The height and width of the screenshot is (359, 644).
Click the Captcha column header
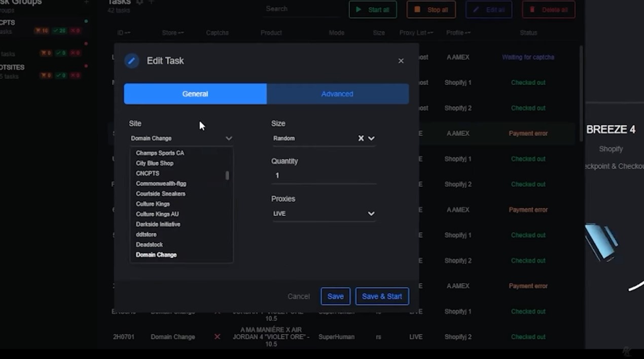(x=217, y=32)
